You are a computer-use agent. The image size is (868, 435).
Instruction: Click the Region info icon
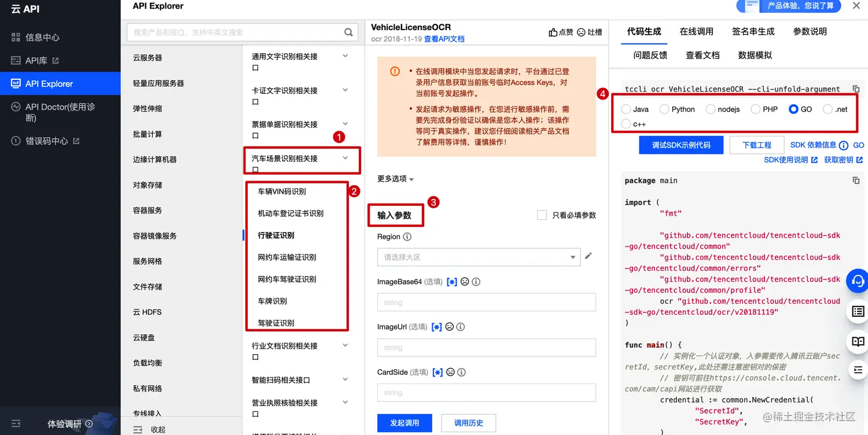coord(407,237)
